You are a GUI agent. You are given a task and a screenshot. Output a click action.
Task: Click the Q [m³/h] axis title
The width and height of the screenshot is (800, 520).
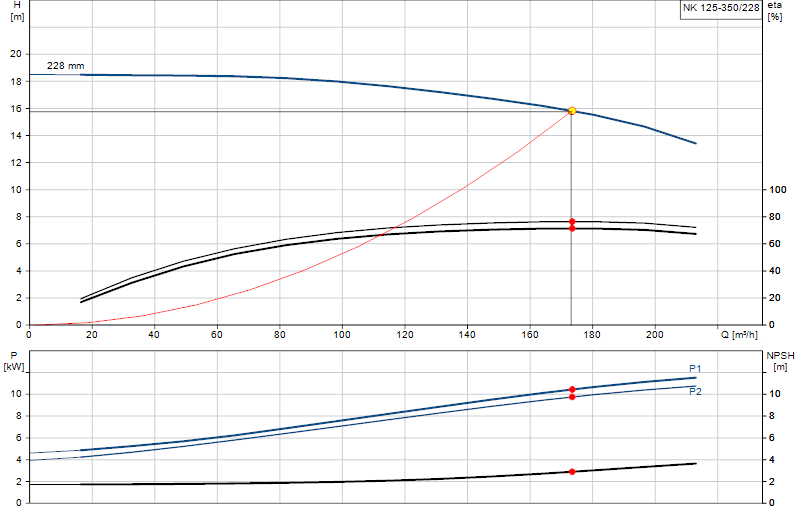point(739,335)
